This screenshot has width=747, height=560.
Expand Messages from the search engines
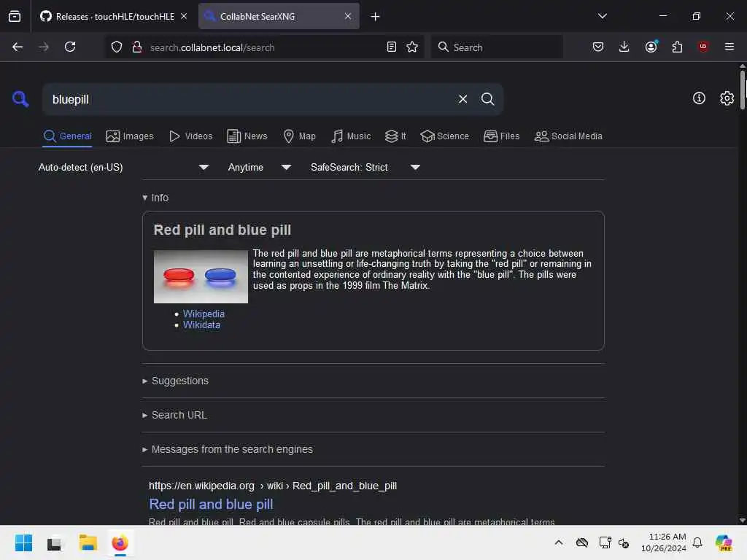tap(228, 449)
